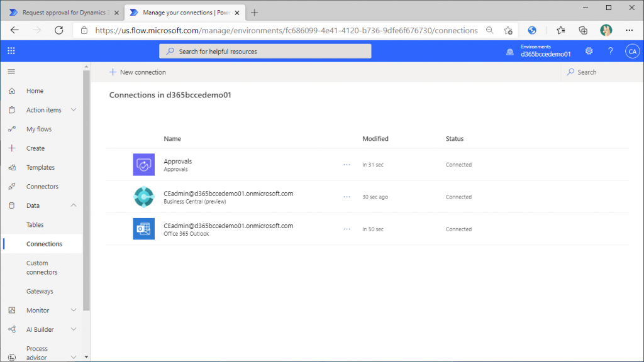Open browser Collections icon
This screenshot has width=644, height=362.
[x=583, y=30]
